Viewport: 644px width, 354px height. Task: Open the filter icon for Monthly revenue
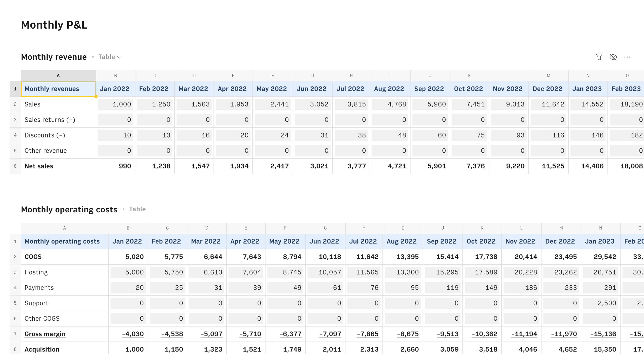599,57
